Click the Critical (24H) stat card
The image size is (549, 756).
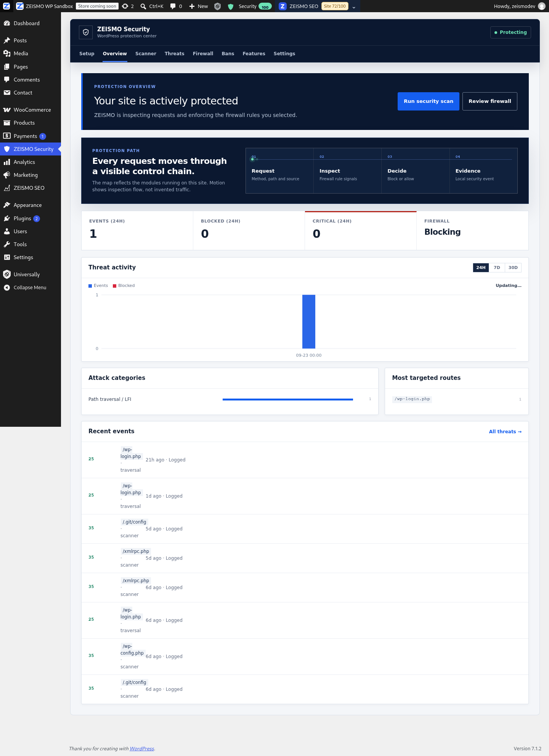[x=361, y=231]
